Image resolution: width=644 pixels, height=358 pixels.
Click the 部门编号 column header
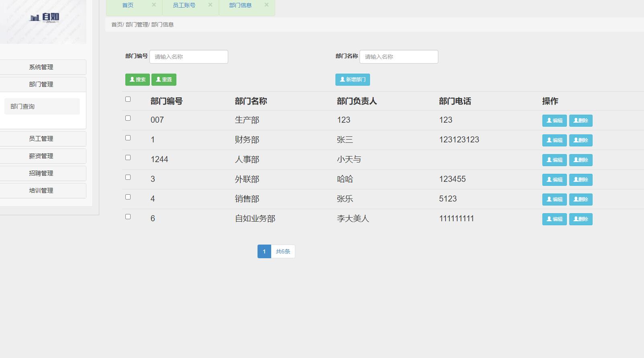tap(167, 101)
